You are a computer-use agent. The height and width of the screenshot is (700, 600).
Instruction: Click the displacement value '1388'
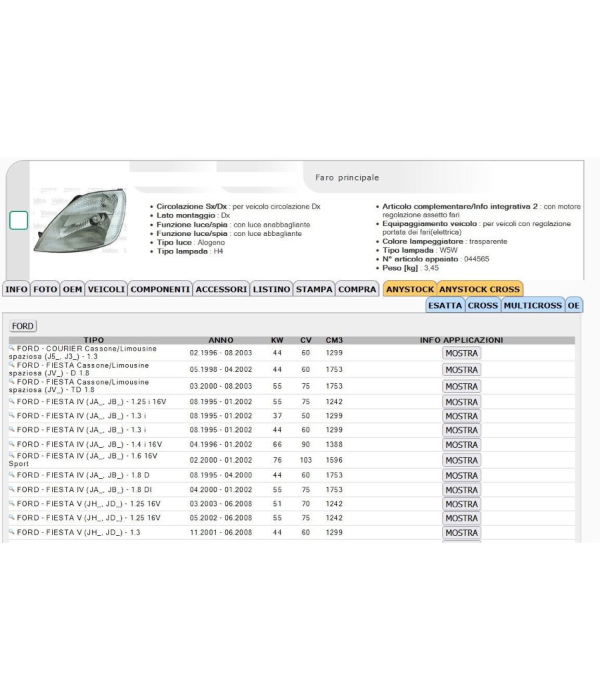coord(335,444)
